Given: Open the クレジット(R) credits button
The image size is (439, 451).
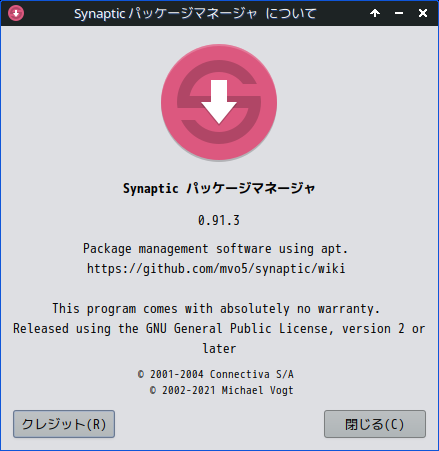Looking at the screenshot, I should tap(64, 424).
